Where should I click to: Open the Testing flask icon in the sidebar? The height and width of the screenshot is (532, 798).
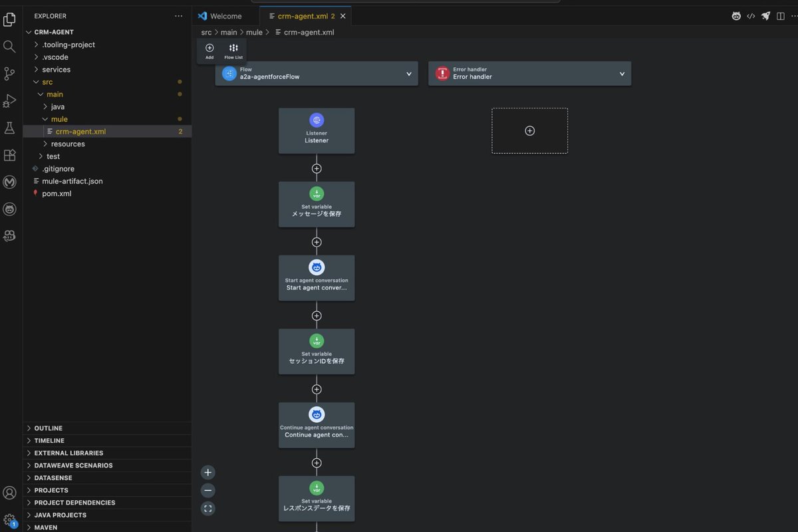(9, 128)
